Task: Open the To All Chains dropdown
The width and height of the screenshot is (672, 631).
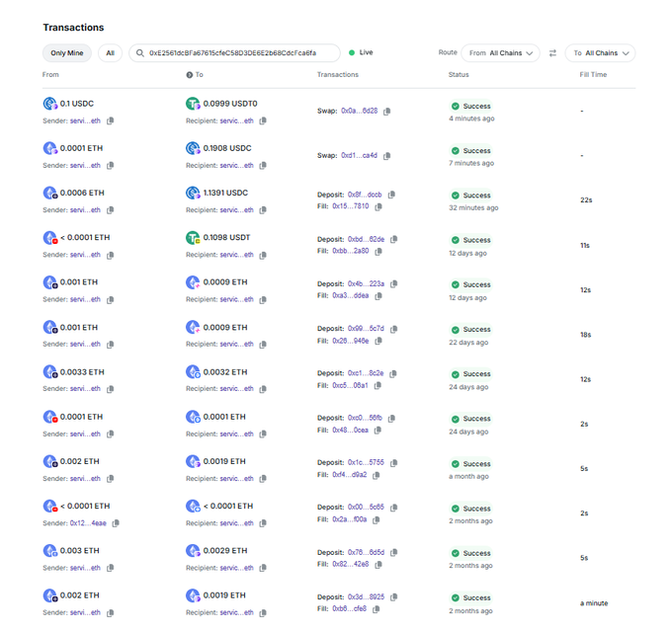Action: pos(600,53)
